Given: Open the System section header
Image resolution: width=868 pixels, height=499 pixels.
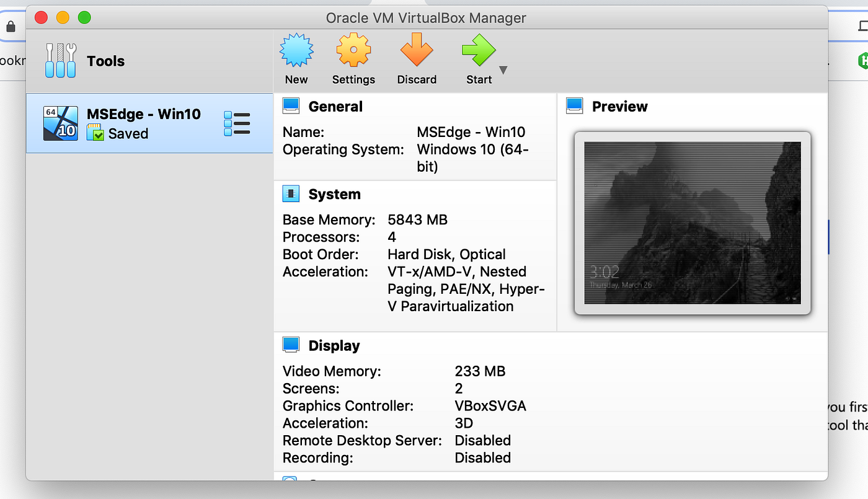Looking at the screenshot, I should coord(334,195).
